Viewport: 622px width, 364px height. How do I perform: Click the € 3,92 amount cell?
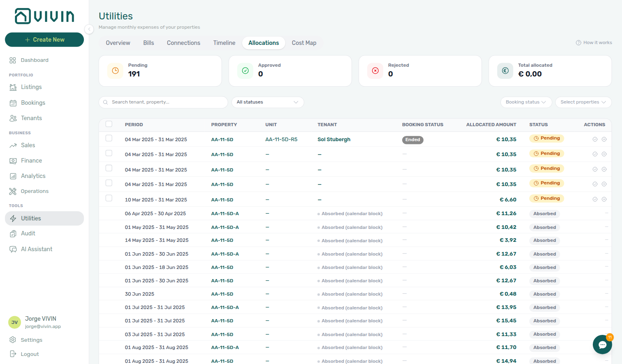pos(508,240)
